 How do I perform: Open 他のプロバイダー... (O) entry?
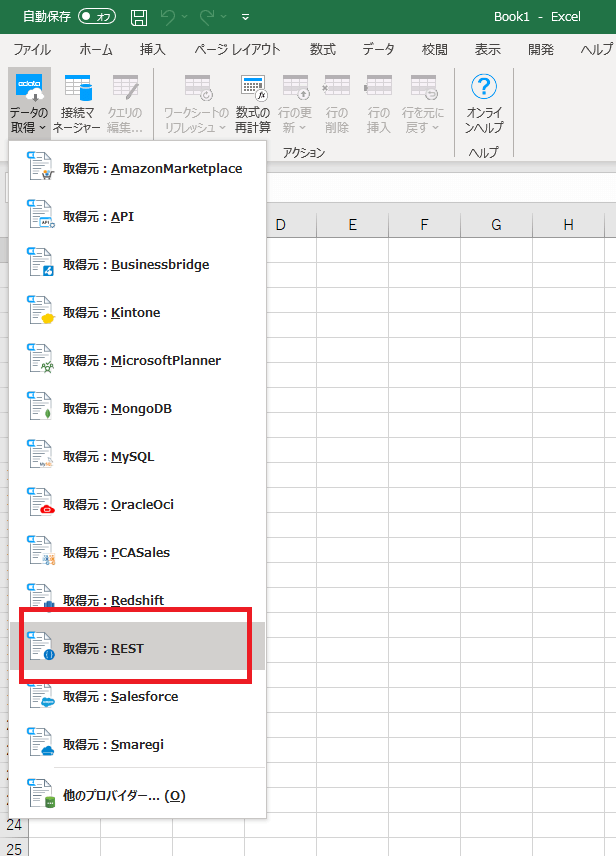click(x=137, y=795)
